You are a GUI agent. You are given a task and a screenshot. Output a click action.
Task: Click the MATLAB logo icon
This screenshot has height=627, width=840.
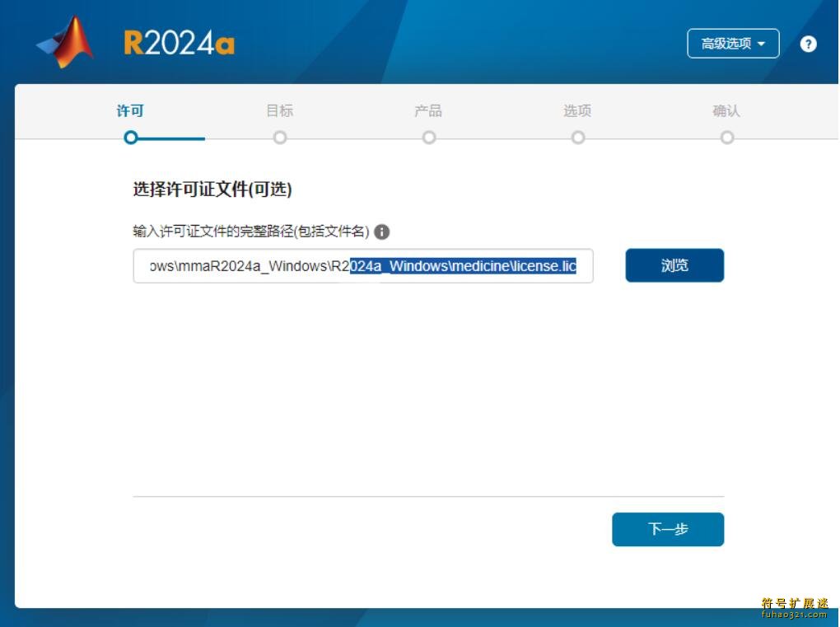click(66, 42)
